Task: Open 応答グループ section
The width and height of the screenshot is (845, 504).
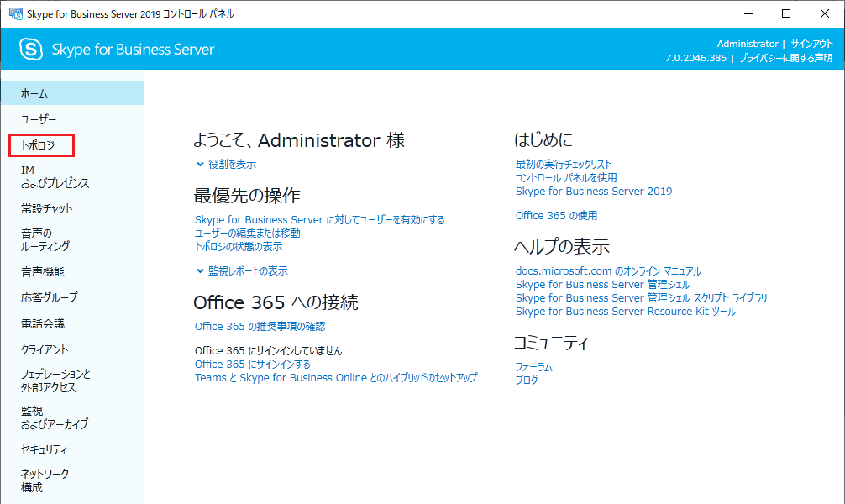Action: 49,297
